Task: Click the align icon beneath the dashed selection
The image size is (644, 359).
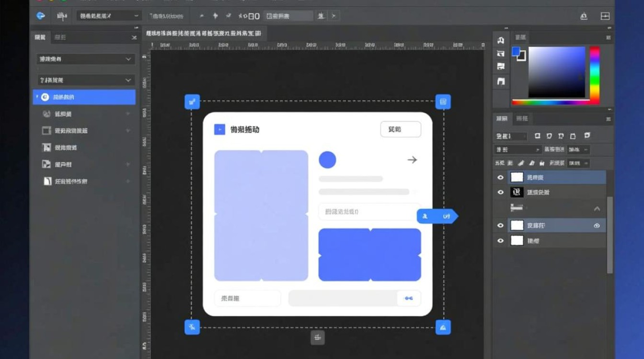Action: pyautogui.click(x=317, y=337)
